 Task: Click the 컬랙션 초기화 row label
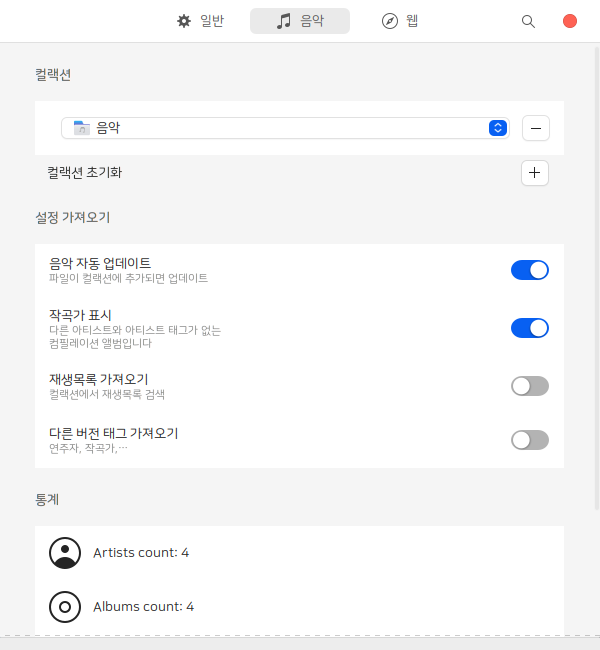point(85,173)
